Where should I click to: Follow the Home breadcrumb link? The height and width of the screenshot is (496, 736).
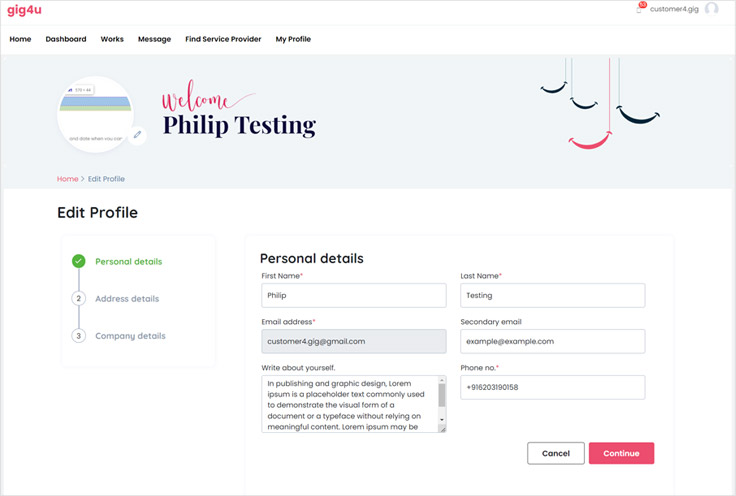tap(67, 179)
